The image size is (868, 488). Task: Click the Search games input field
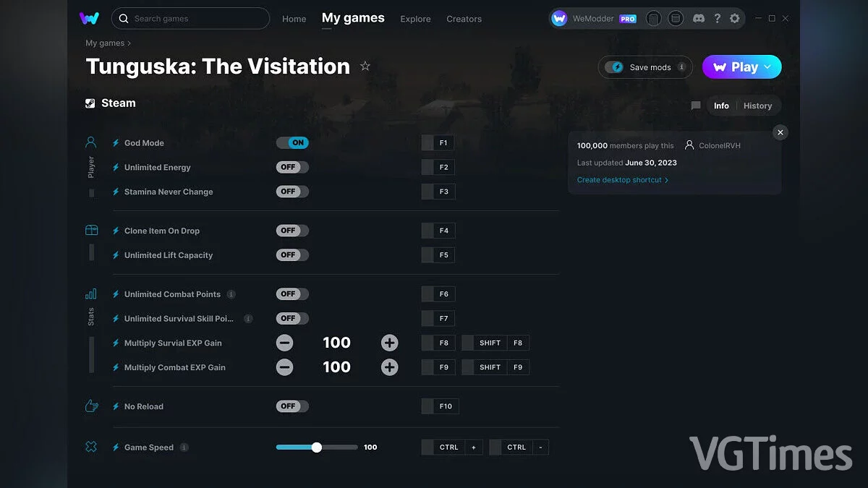pyautogui.click(x=190, y=19)
